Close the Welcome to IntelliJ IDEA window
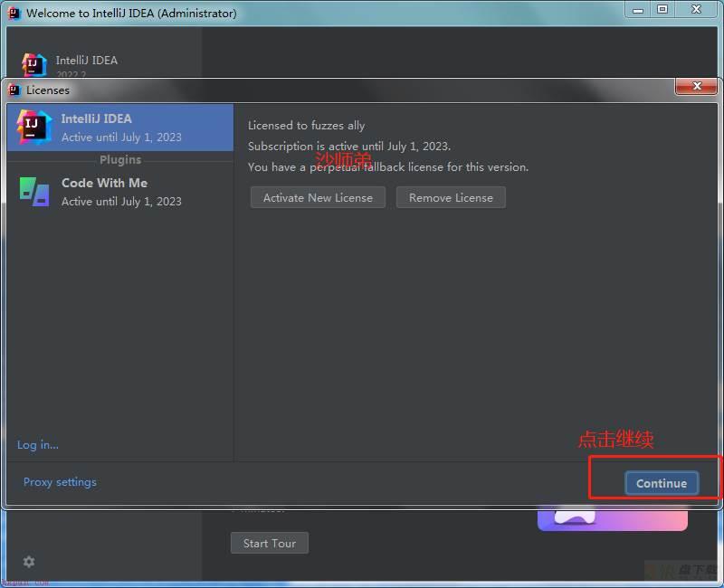Image resolution: width=724 pixels, height=588 pixels. 696,9
